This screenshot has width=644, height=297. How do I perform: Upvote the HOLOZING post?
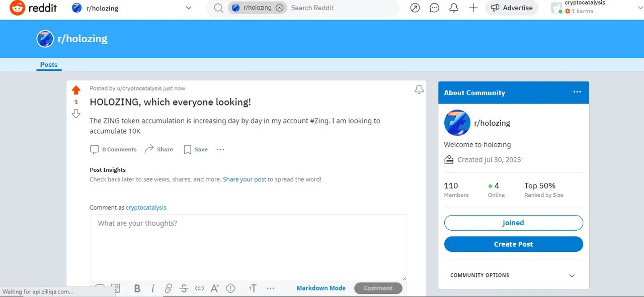click(x=76, y=90)
